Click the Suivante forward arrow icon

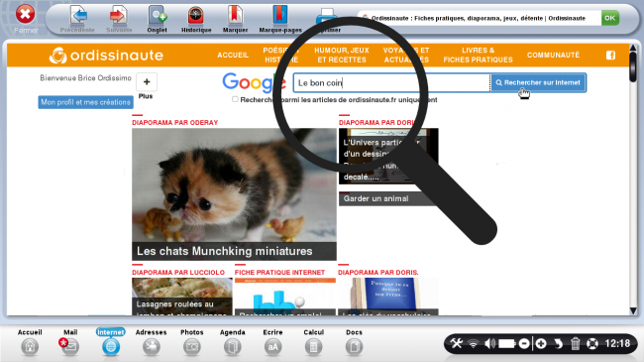pyautogui.click(x=119, y=15)
